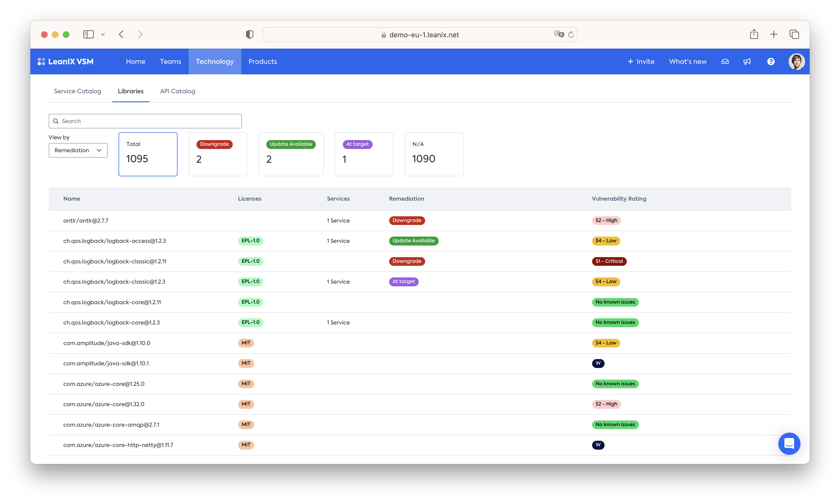Click the announcements megaphone icon

[747, 61]
